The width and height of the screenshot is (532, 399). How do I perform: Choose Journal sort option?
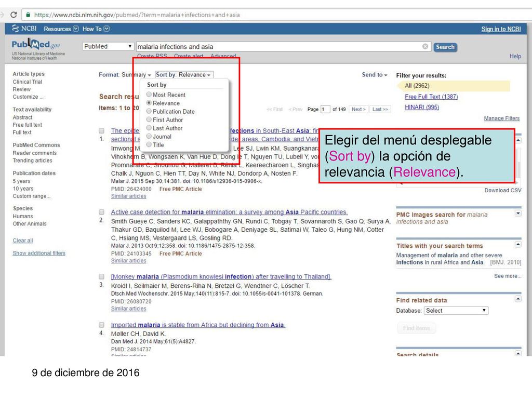coord(159,137)
